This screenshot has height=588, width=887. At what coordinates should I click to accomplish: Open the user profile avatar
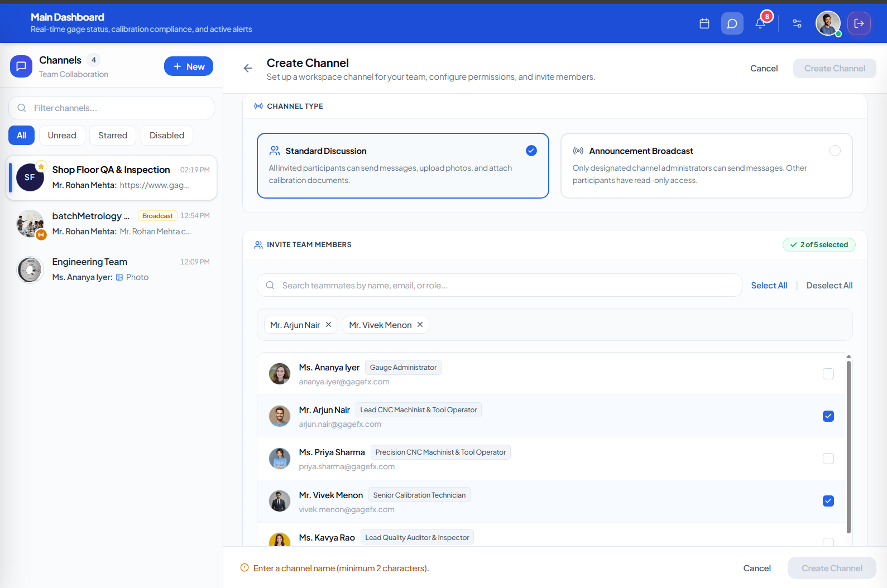coord(828,23)
